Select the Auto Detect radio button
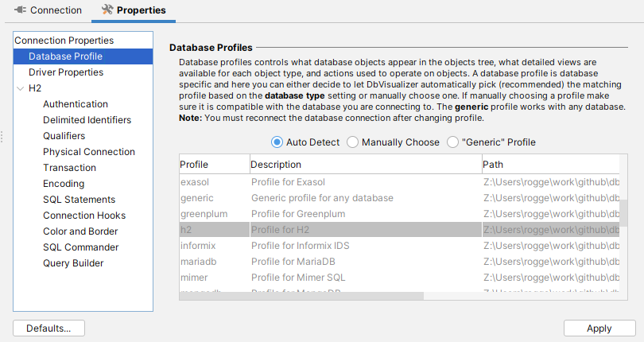The image size is (644, 342). point(277,142)
